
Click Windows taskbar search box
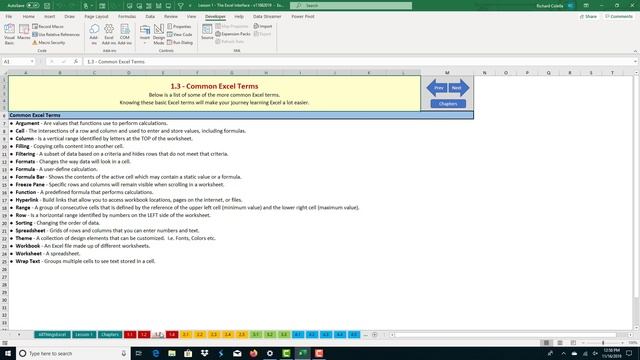(73, 353)
